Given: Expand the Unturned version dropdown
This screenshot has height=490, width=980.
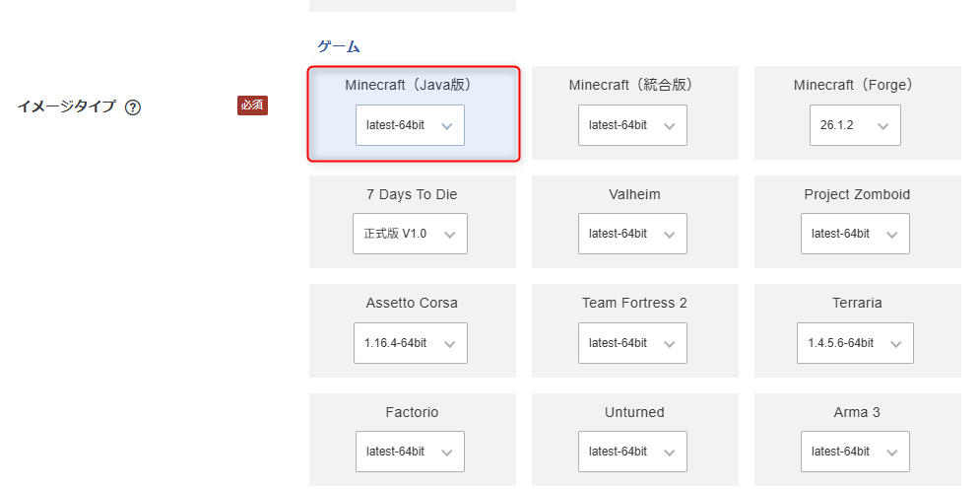Looking at the screenshot, I should pos(632,452).
